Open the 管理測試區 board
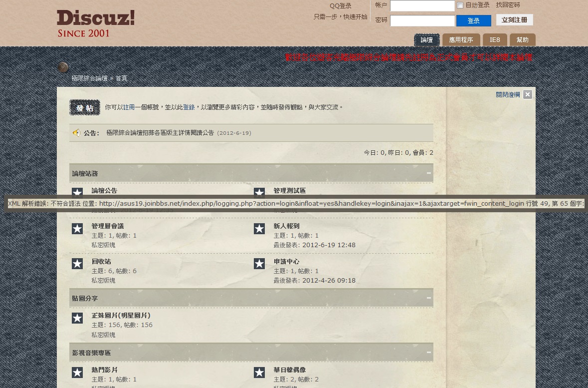588x388 pixels. pyautogui.click(x=289, y=190)
